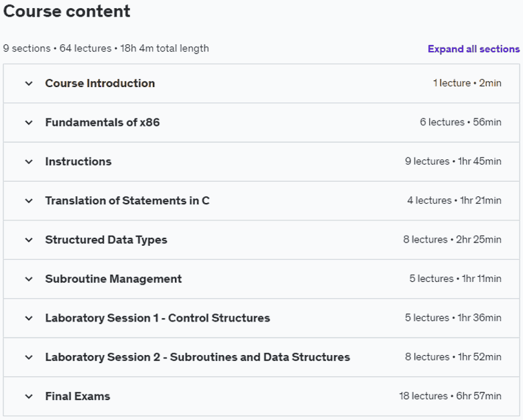Viewport: 523px width, 420px height.
Task: Expand the Course Introduction section chevron
Action: pyautogui.click(x=29, y=83)
